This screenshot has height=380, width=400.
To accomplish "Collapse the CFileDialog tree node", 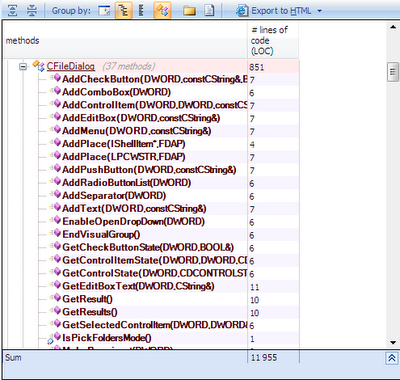I will 23,66.
